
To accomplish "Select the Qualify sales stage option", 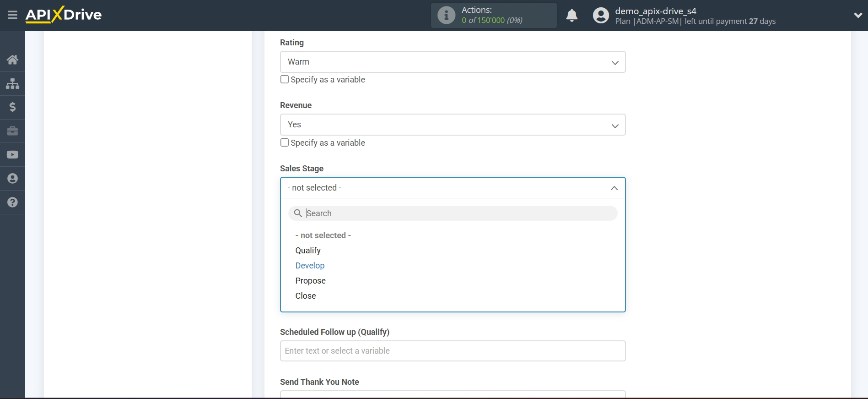I will 308,251.
